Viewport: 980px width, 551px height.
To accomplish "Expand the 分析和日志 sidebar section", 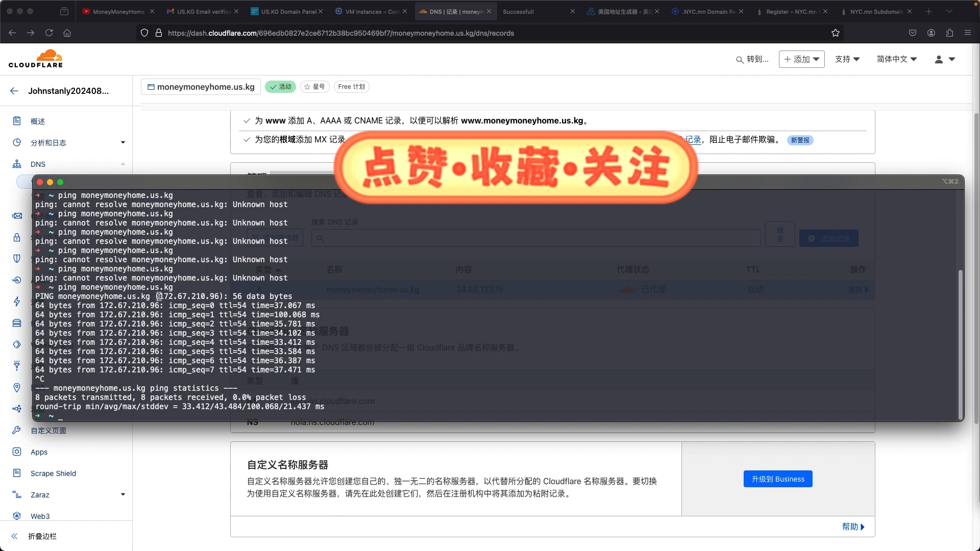I will [x=123, y=142].
